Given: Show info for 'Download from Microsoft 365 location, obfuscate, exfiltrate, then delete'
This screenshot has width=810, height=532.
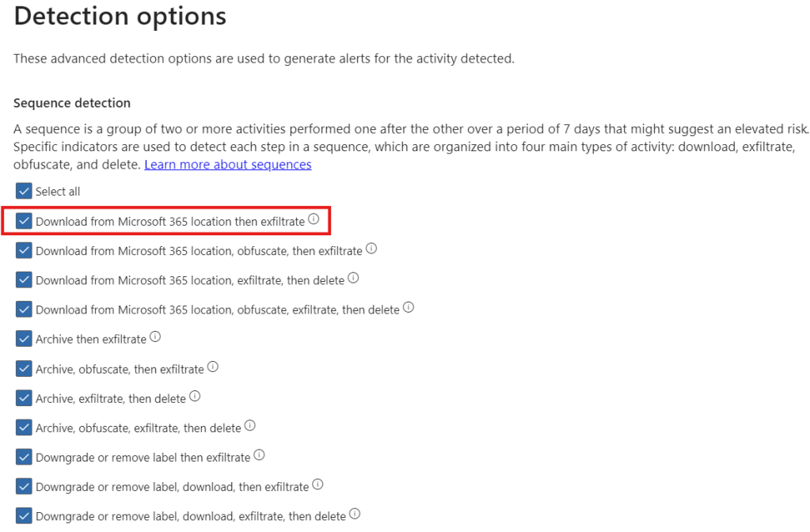Looking at the screenshot, I should (x=409, y=308).
